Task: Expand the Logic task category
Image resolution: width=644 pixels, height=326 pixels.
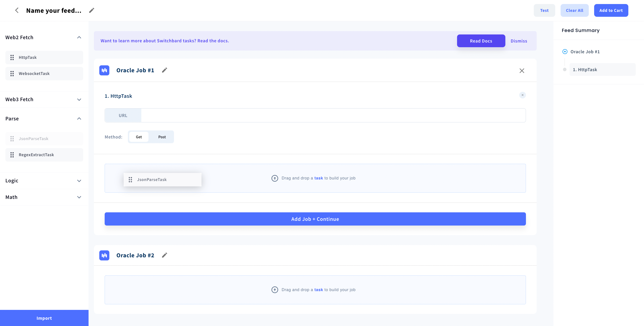Action: [x=79, y=181]
